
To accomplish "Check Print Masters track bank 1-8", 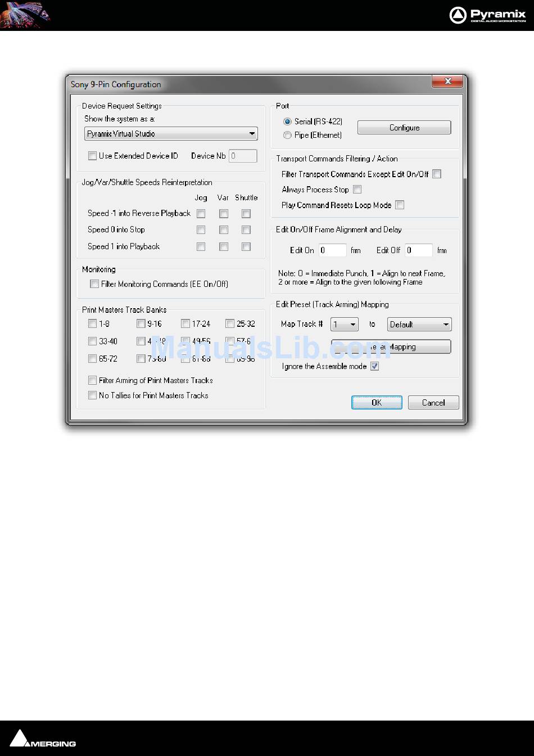I will click(92, 323).
